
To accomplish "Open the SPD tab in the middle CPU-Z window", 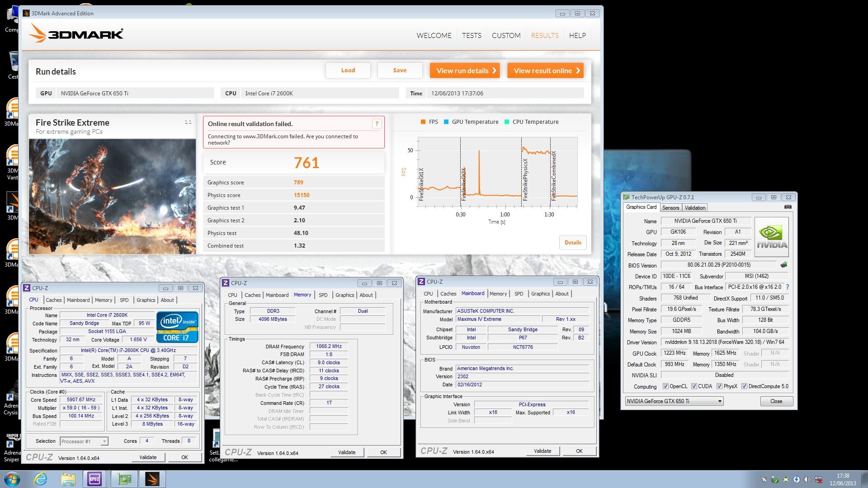I will pos(323,295).
